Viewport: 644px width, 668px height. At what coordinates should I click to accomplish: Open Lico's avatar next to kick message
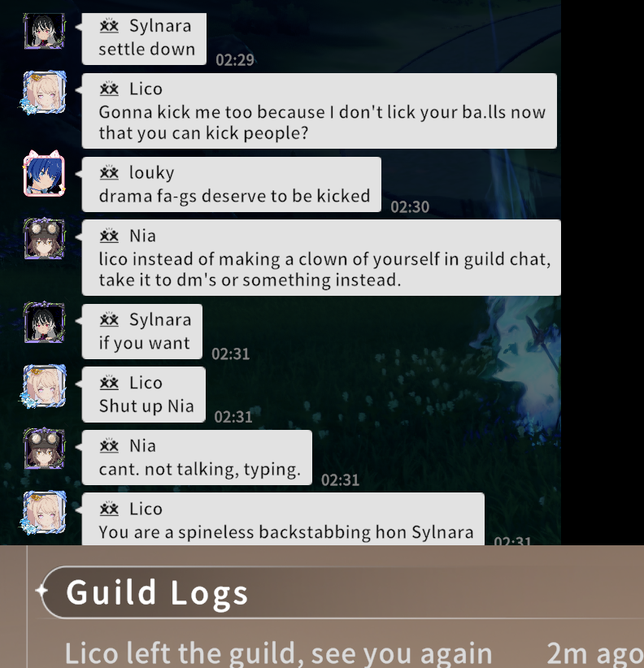45,93
